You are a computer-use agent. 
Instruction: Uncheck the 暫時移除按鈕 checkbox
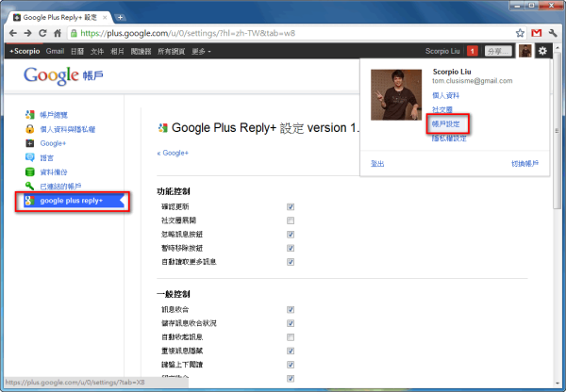(x=291, y=248)
